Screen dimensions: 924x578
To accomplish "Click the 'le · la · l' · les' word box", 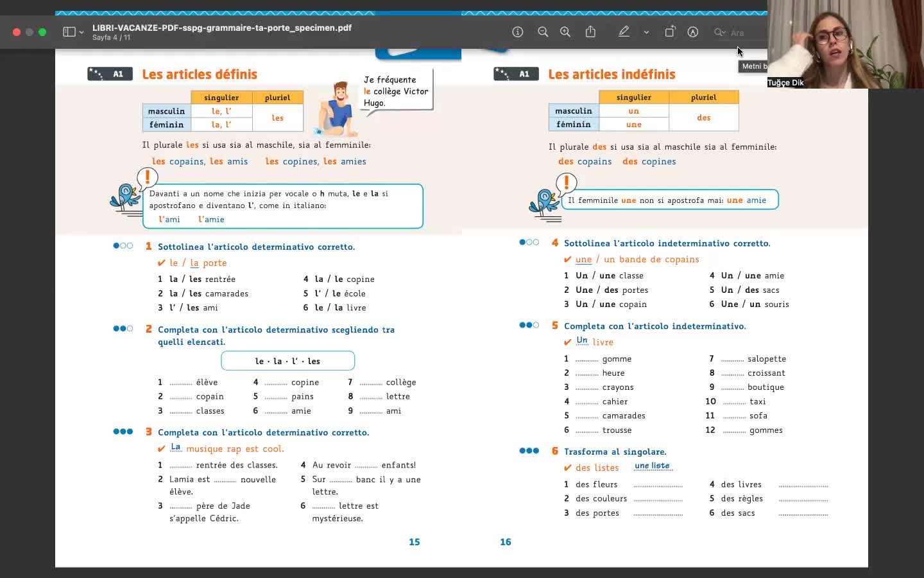I will click(287, 361).
